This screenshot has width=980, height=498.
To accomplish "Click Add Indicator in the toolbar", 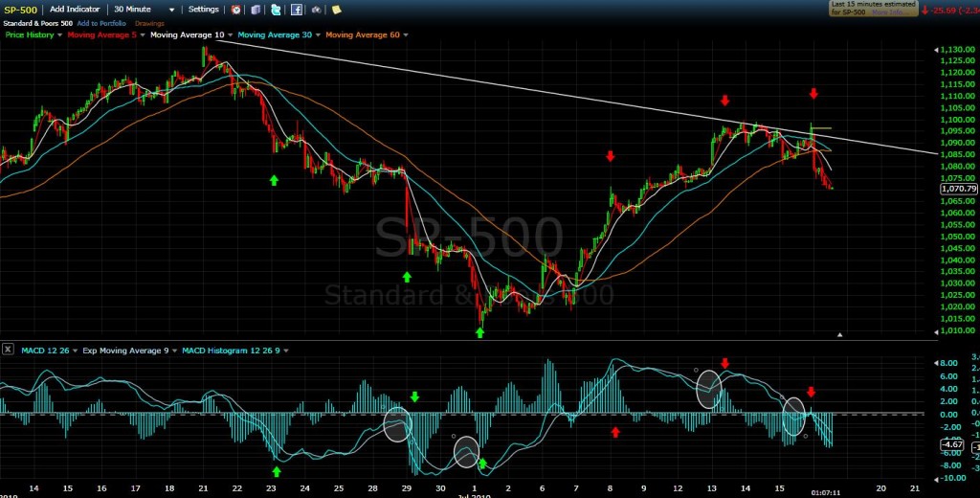I will click(x=75, y=9).
